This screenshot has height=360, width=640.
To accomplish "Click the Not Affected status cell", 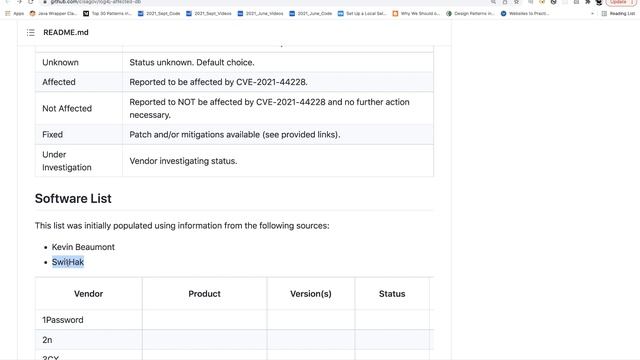I will pos(79,109).
